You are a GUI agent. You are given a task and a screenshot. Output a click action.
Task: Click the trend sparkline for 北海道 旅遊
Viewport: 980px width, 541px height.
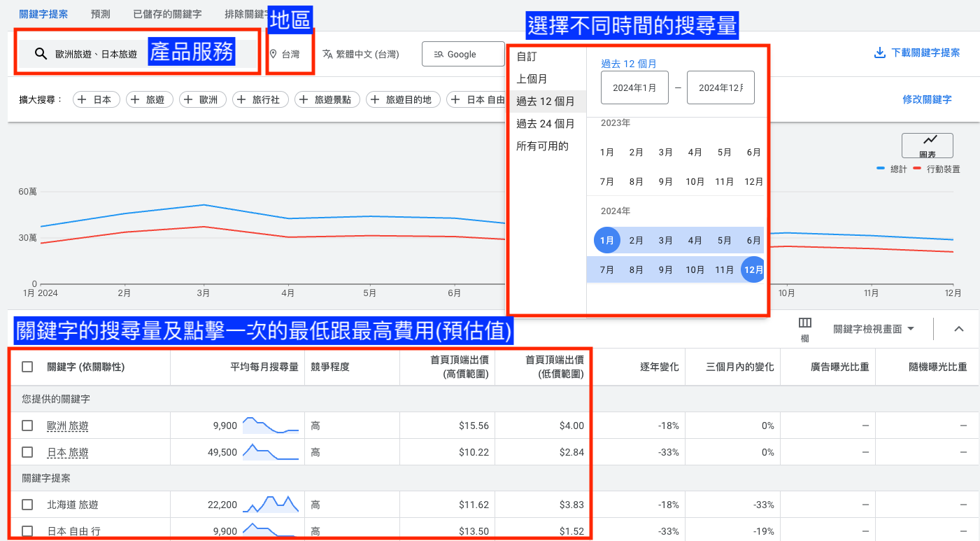[x=271, y=504]
